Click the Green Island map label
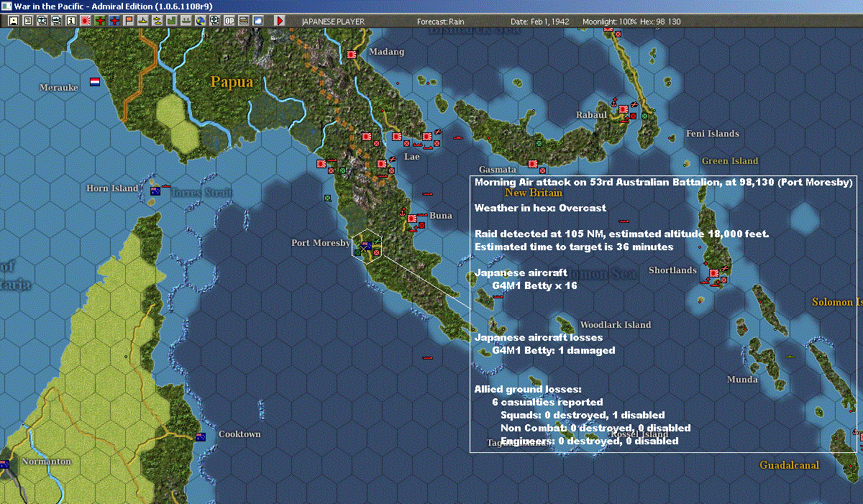 tap(730, 161)
